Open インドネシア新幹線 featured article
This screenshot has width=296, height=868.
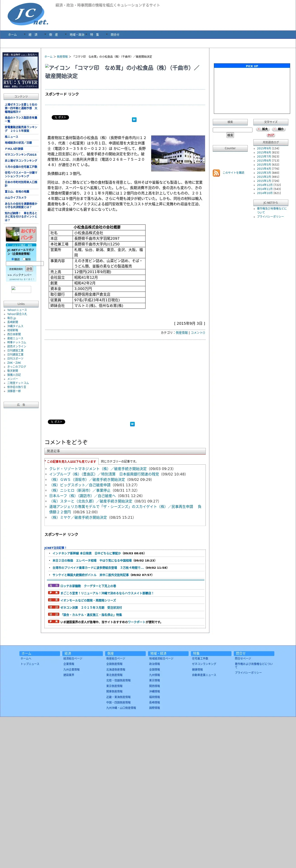pyautogui.click(x=86, y=553)
